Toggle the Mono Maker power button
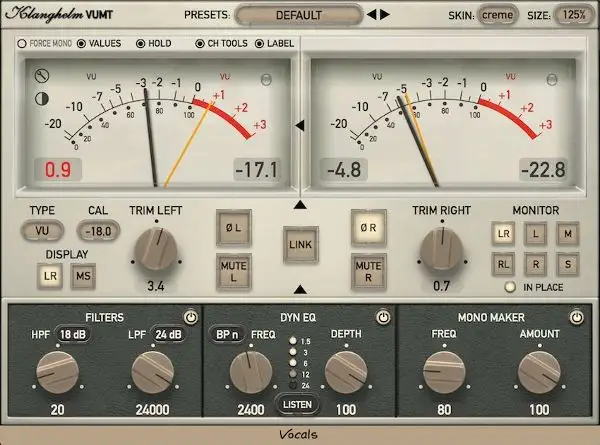Image resolution: width=600 pixels, height=445 pixels. pyautogui.click(x=577, y=316)
